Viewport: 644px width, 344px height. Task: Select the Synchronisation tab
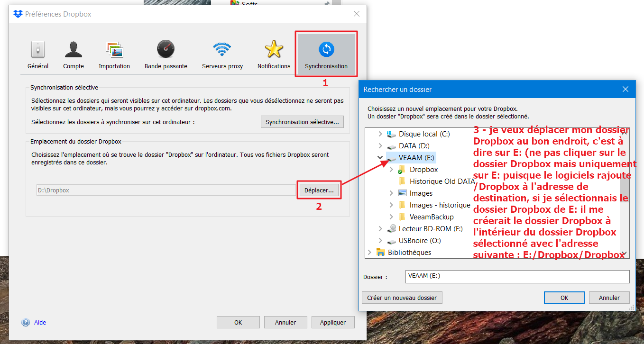click(326, 54)
